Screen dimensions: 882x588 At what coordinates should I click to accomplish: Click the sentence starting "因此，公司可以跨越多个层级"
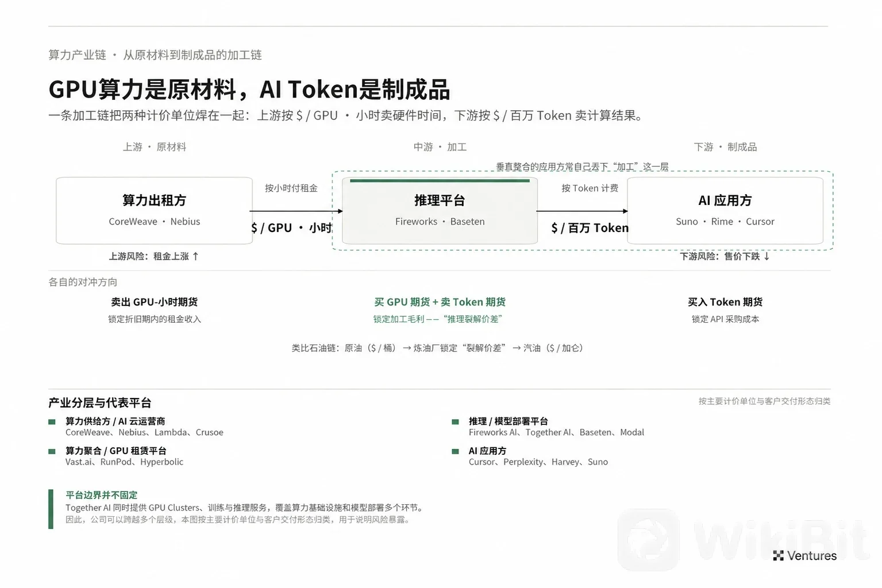(238, 520)
